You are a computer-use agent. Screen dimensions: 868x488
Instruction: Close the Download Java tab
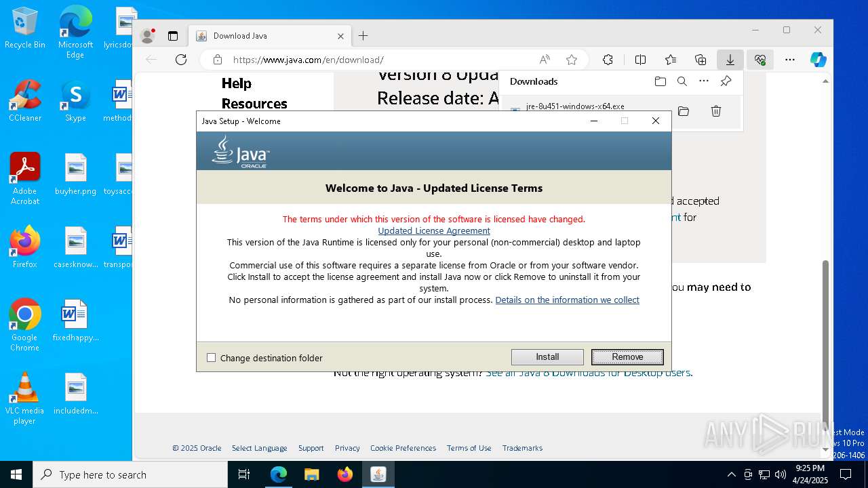[x=341, y=36]
